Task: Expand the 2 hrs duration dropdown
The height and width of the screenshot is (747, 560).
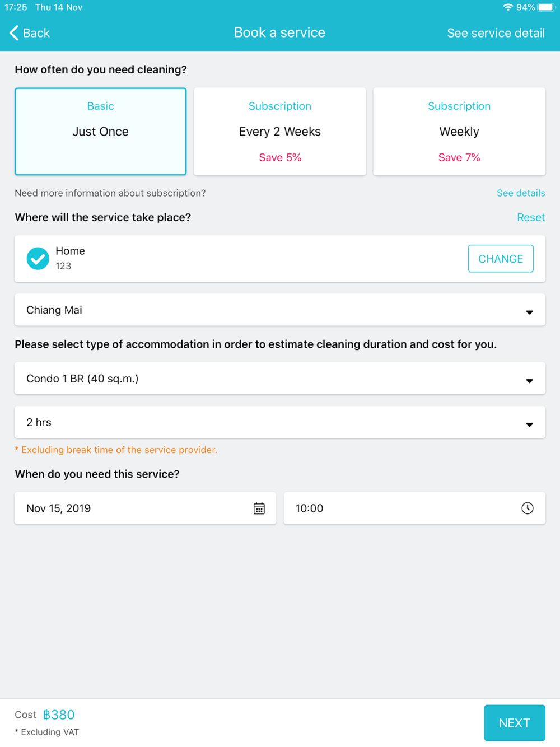Action: (x=280, y=422)
